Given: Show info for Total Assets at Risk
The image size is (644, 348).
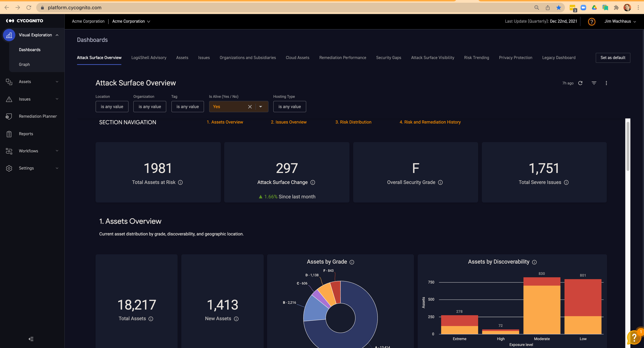Looking at the screenshot, I should [180, 183].
